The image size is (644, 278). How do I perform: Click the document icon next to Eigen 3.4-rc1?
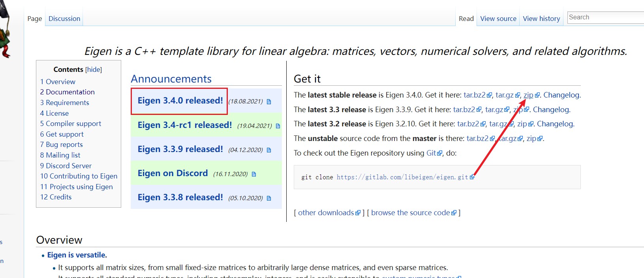[x=278, y=126]
